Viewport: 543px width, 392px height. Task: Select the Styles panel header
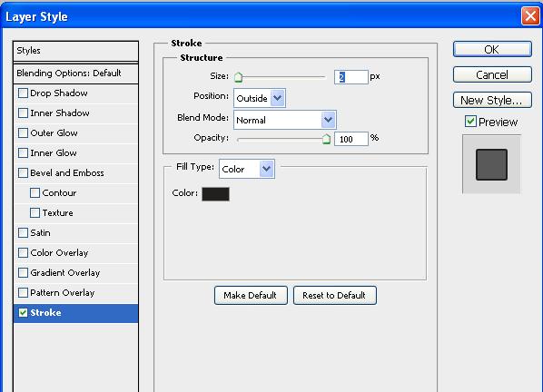point(75,51)
